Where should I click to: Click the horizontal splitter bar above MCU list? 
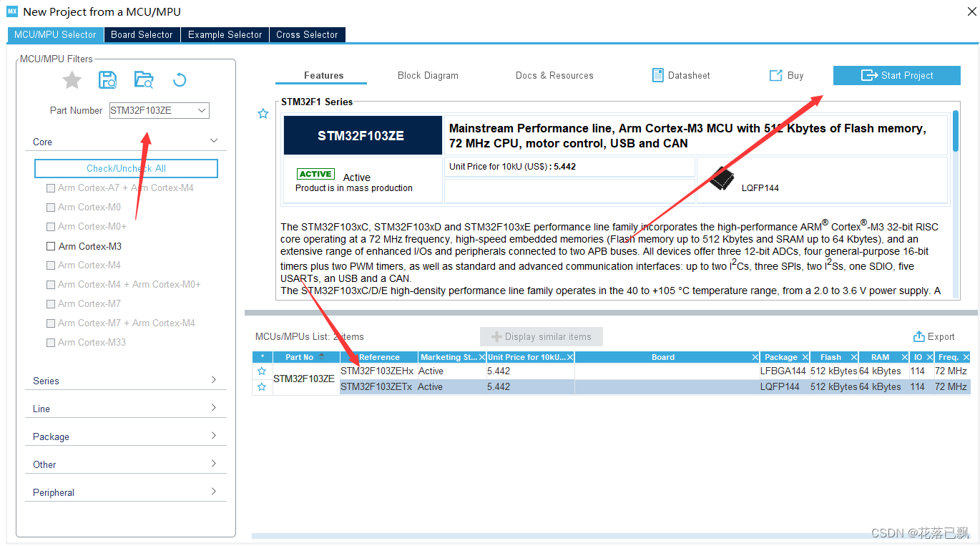[611, 313]
